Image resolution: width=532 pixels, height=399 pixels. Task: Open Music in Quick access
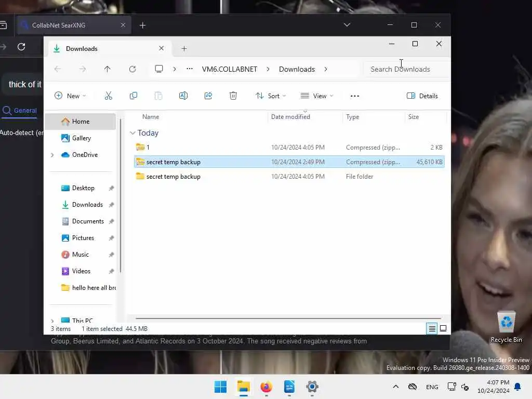82,255
